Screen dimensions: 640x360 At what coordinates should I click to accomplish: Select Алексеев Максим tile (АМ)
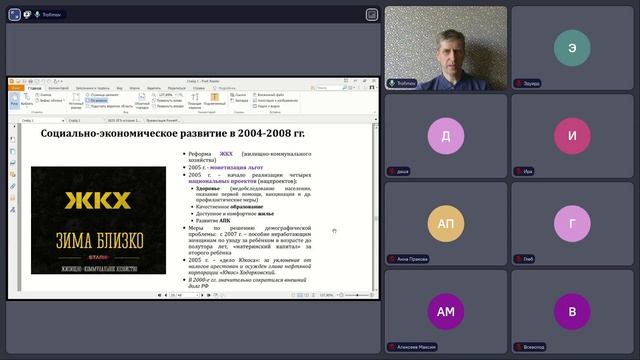(446, 311)
